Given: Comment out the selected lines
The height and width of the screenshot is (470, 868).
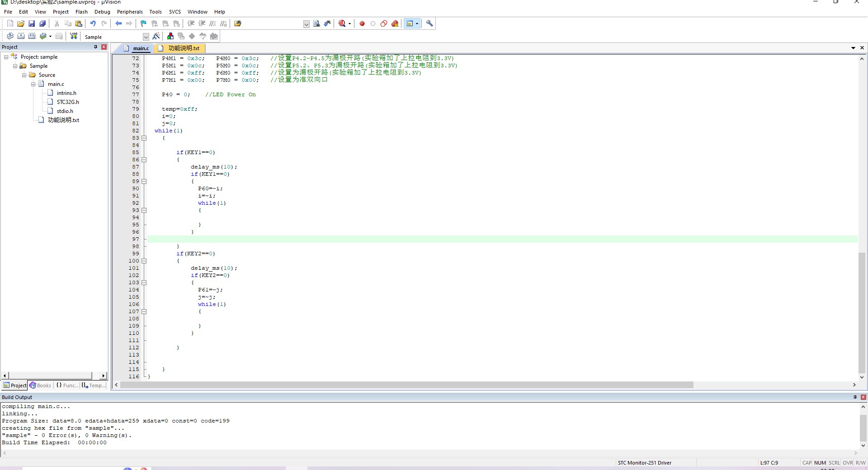Looking at the screenshot, I should click(212, 23).
